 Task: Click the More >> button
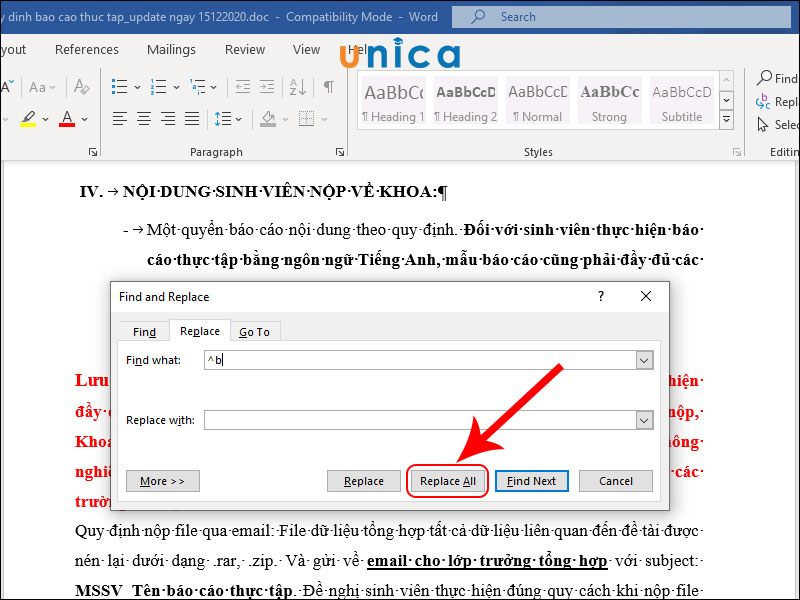point(162,481)
